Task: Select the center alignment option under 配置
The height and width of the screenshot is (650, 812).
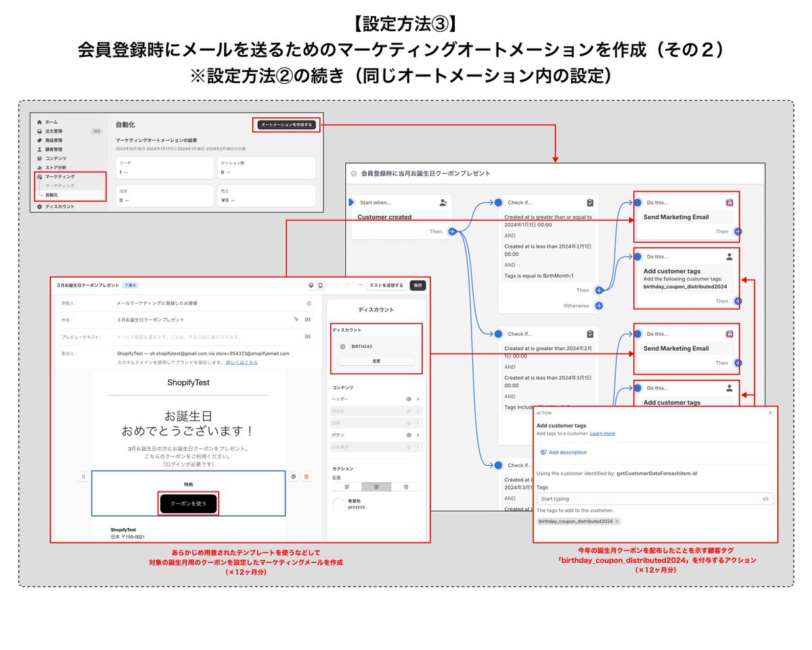Action: coord(376,487)
